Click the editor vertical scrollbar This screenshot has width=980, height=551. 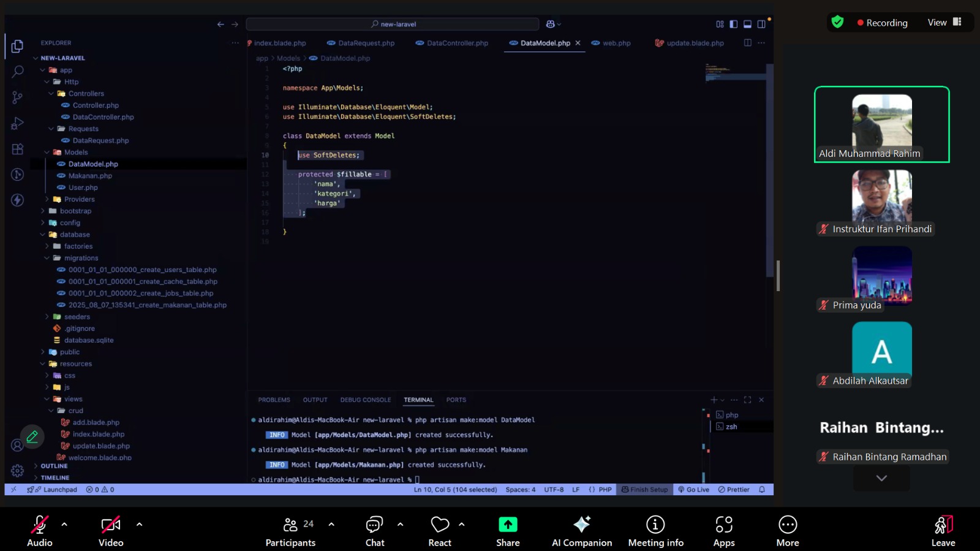770,172
